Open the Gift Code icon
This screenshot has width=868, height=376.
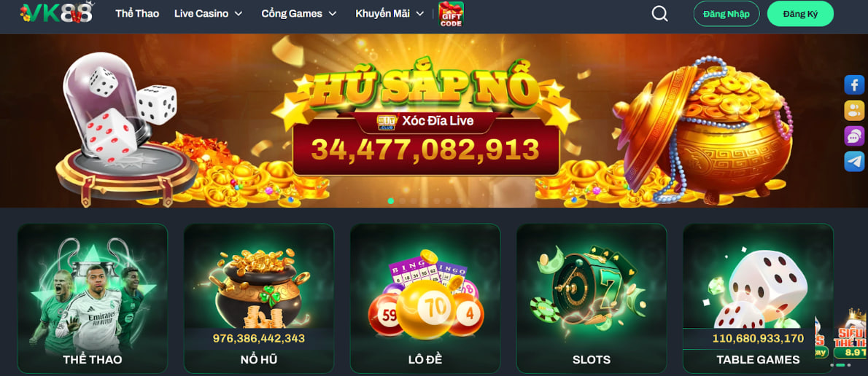pos(452,14)
